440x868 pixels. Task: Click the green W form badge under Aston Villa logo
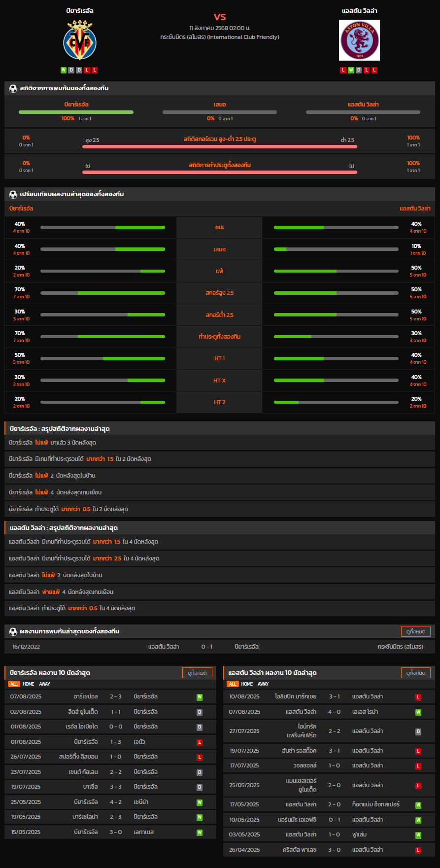tap(351, 70)
